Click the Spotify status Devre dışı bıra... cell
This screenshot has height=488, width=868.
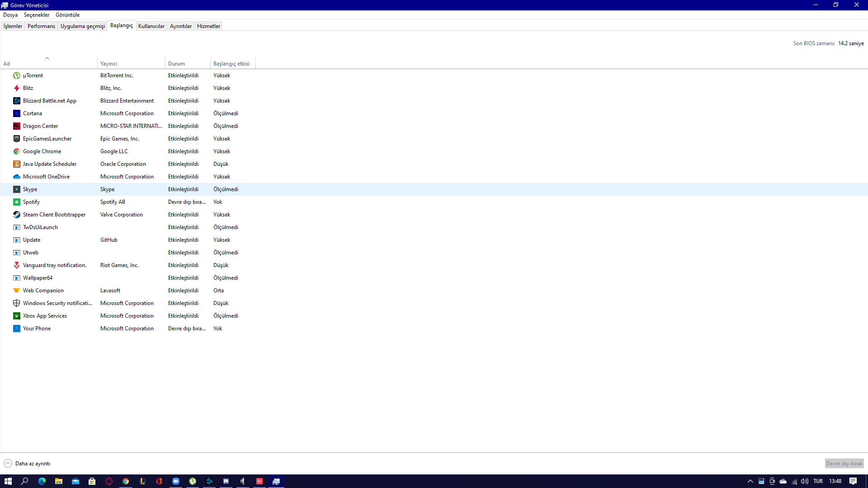[187, 202]
